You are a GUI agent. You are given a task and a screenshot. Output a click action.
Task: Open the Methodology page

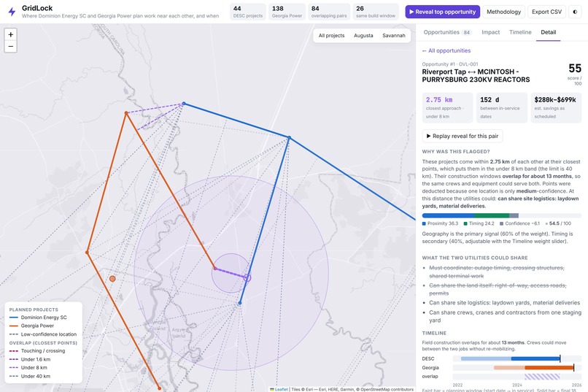[x=503, y=12]
